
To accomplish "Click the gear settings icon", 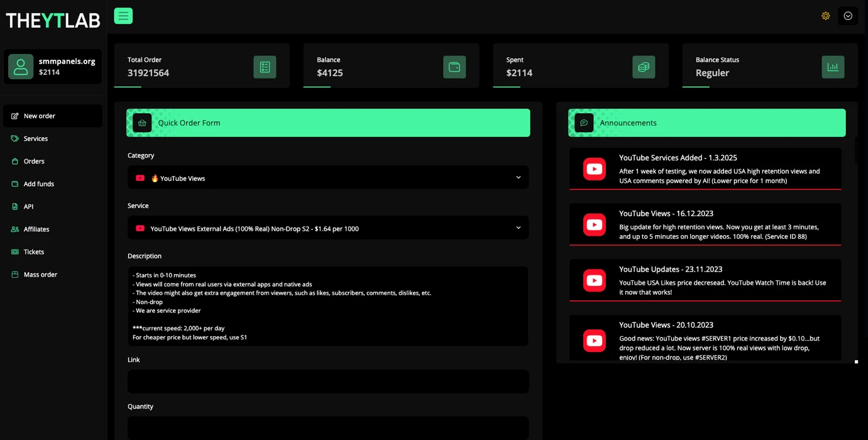I will (825, 16).
